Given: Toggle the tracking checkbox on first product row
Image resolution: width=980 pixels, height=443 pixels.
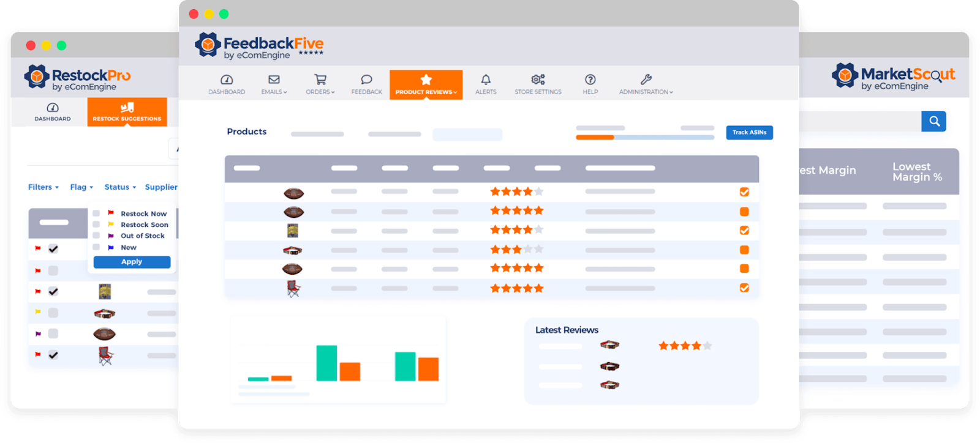Looking at the screenshot, I should pyautogui.click(x=744, y=192).
